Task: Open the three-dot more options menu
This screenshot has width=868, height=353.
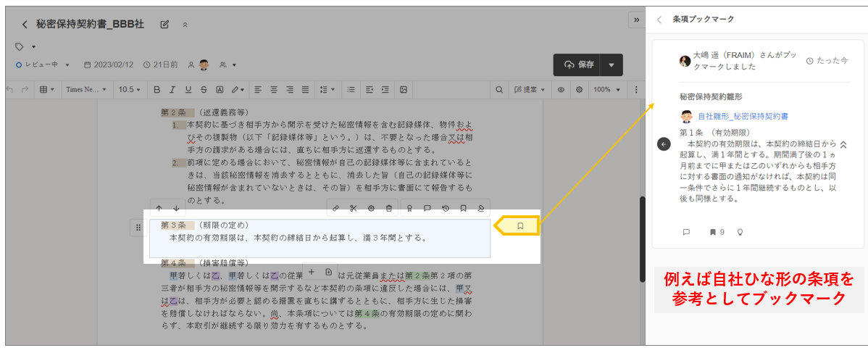Action: (636, 90)
